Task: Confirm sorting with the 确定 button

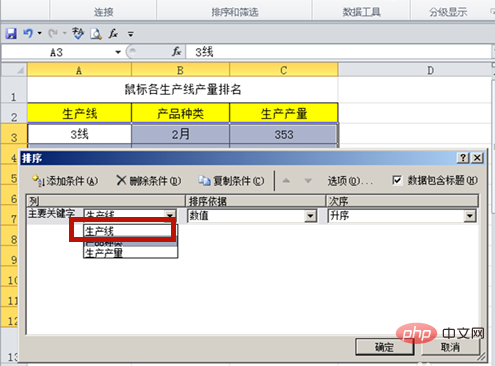Action: click(x=384, y=347)
